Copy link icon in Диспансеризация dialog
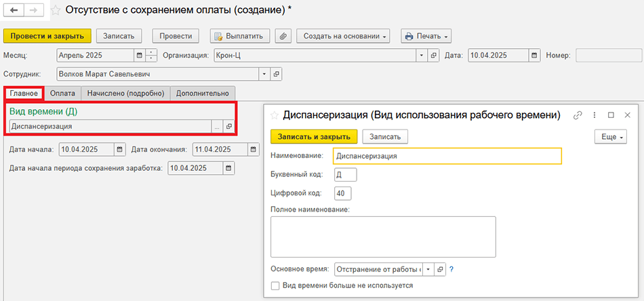The width and height of the screenshot is (644, 301). pyautogui.click(x=578, y=116)
